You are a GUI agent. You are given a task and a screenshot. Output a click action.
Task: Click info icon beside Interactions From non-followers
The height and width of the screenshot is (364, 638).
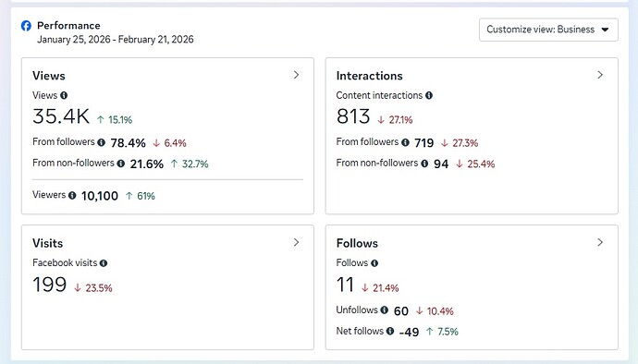(x=424, y=164)
